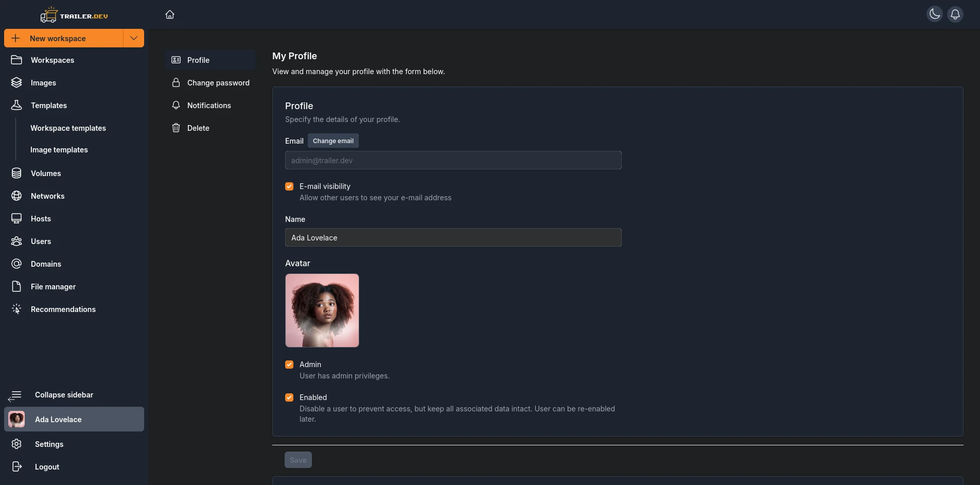Click the Collapse sidebar icon
The width and height of the screenshot is (980, 485).
coord(15,395)
